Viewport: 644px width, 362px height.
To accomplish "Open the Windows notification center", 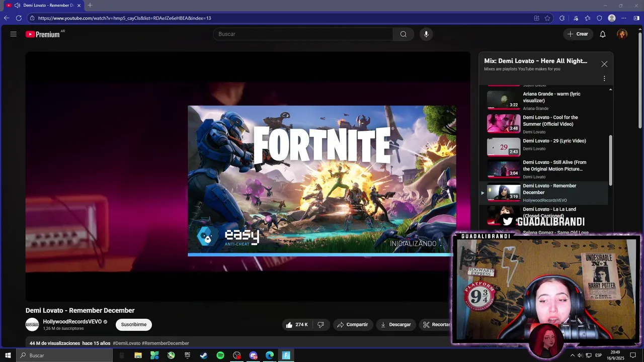I will coord(633,355).
